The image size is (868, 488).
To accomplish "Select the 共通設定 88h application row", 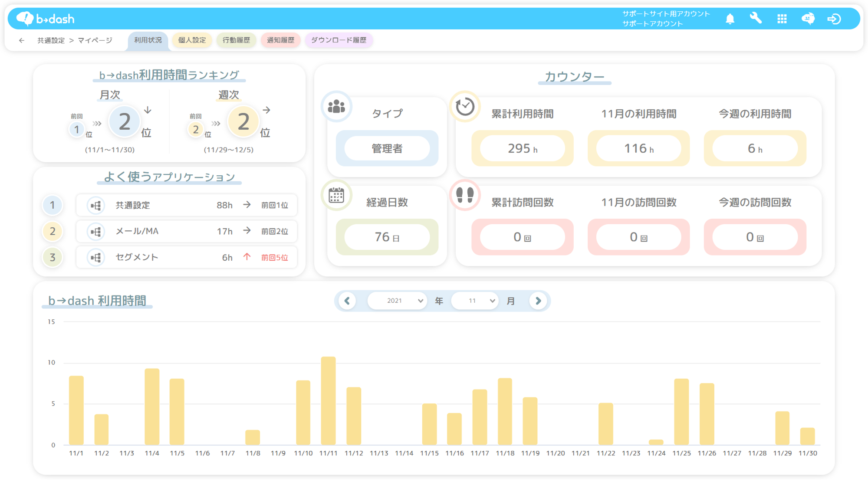I will (187, 205).
